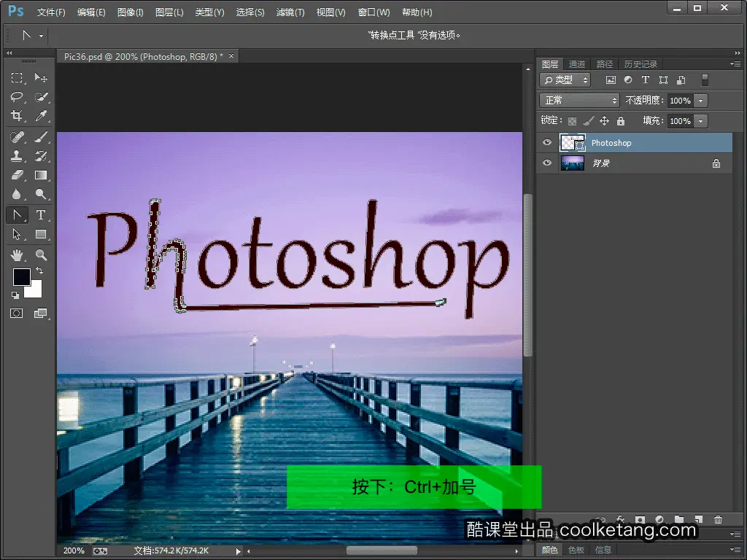747x560 pixels.
Task: Select the Quick Selection tool
Action: tap(41, 97)
